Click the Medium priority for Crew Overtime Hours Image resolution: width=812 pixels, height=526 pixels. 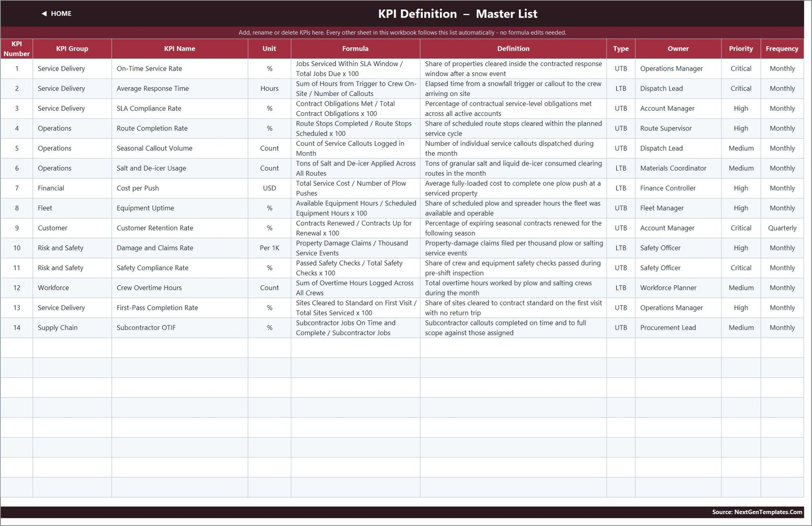tap(741, 288)
